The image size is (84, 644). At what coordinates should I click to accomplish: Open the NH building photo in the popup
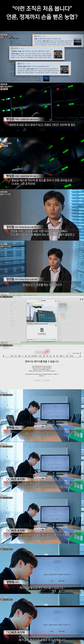42,315
